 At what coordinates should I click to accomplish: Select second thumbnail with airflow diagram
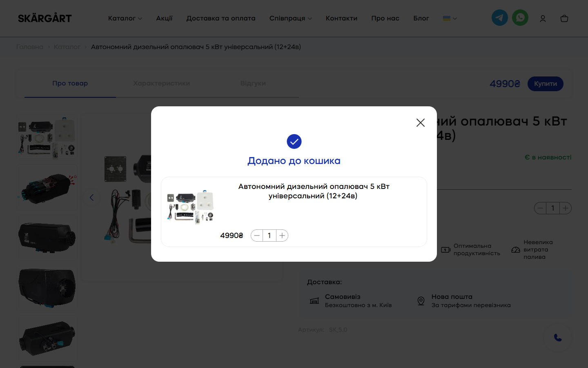[x=47, y=188]
